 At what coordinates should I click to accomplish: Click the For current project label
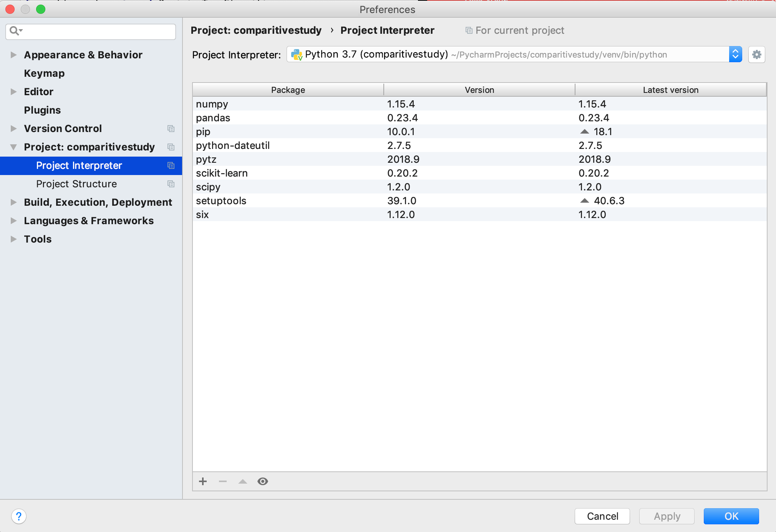pos(520,30)
